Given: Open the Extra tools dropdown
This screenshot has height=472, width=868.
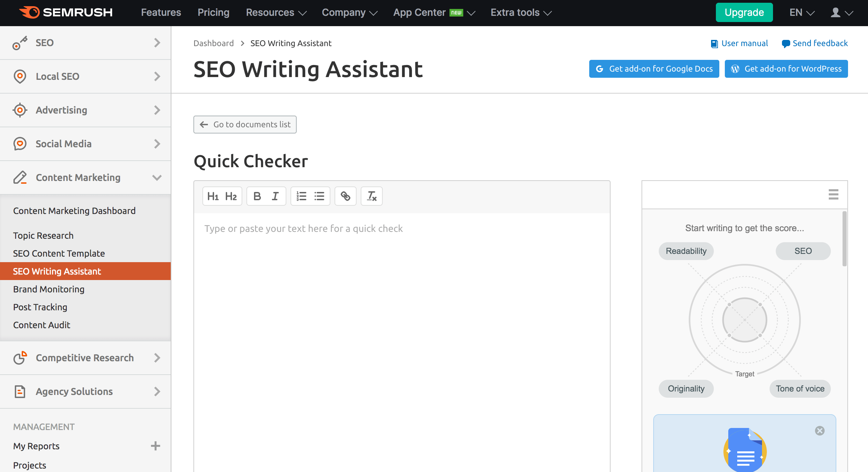Looking at the screenshot, I should point(521,13).
